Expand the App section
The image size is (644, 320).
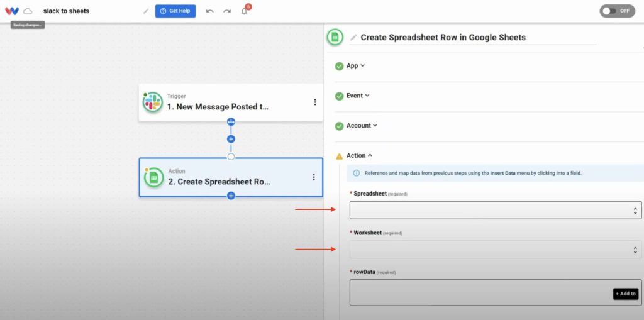tap(355, 66)
